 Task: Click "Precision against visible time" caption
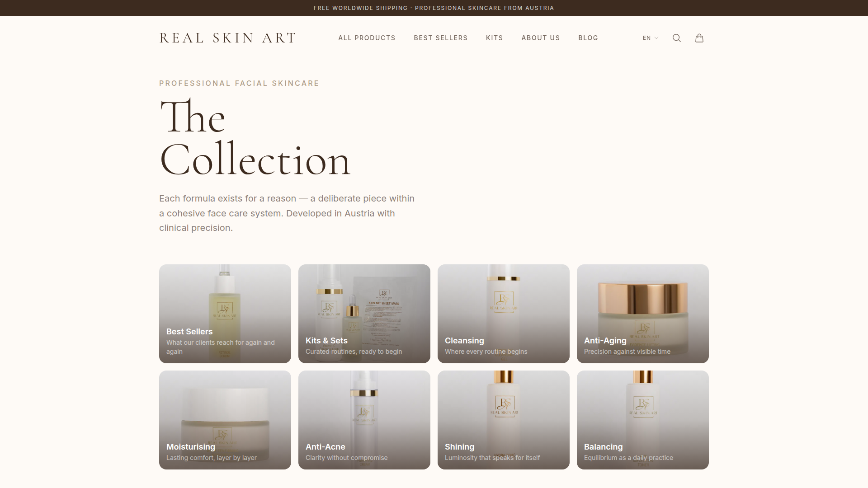pyautogui.click(x=627, y=352)
